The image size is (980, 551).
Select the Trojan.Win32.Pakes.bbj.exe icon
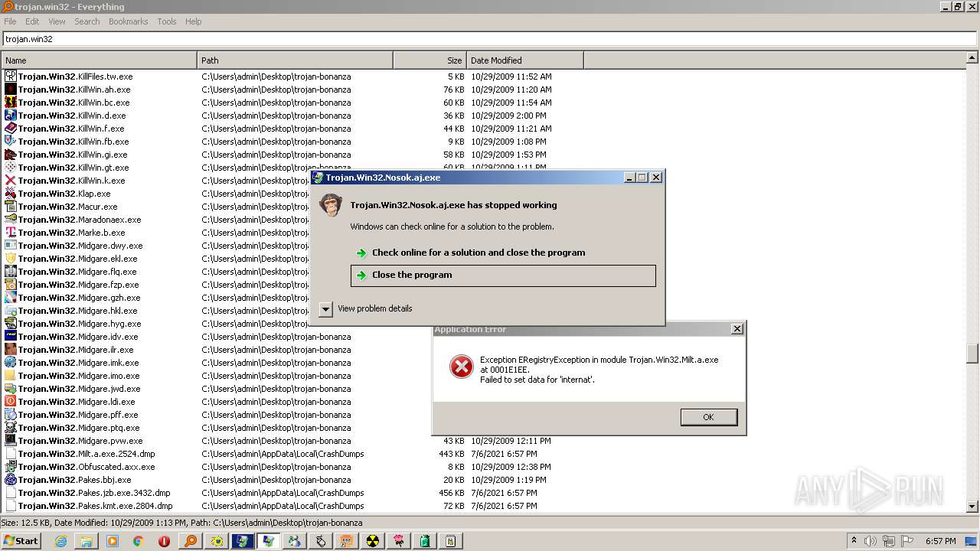[x=11, y=480]
